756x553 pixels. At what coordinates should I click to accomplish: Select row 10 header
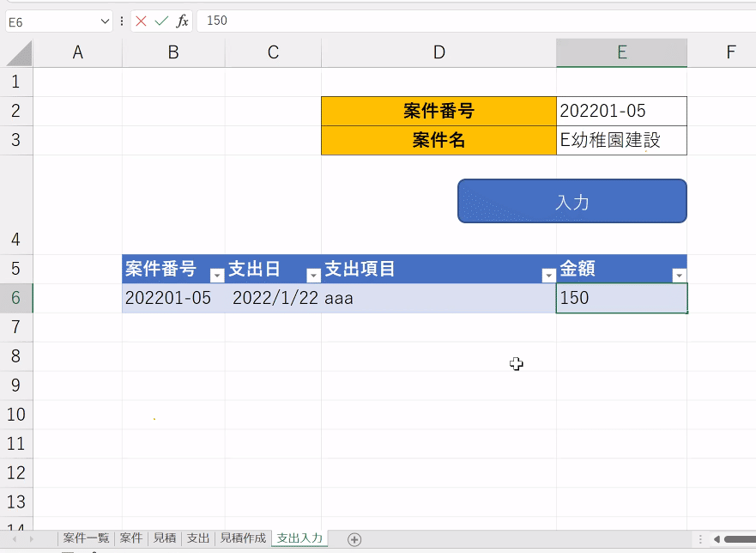pos(16,415)
